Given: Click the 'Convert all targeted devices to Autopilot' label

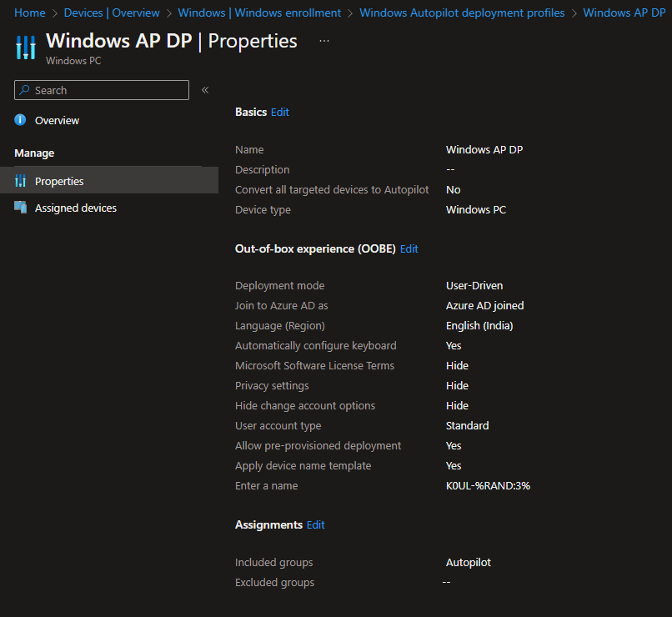Looking at the screenshot, I should 332,190.
